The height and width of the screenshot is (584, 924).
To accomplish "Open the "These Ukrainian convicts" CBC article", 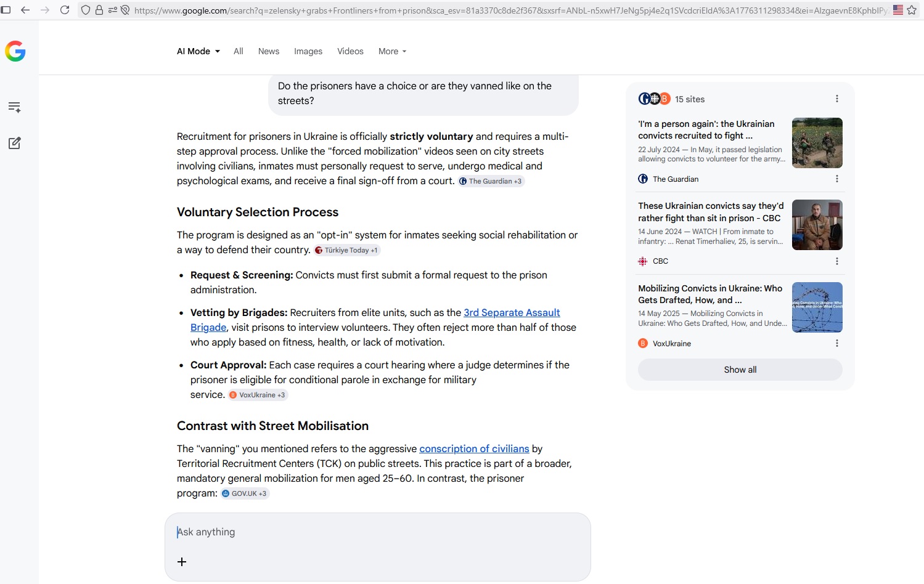I will point(711,212).
